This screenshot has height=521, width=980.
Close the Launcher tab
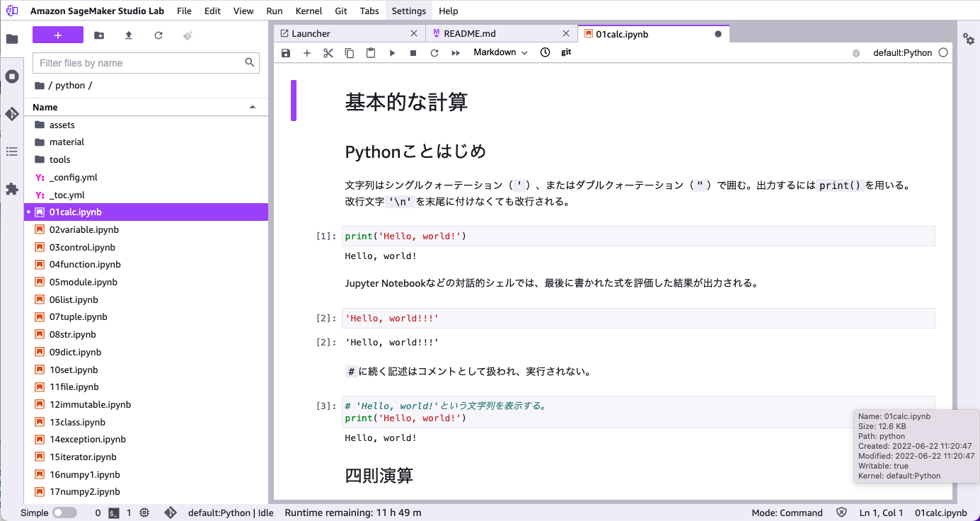[x=415, y=33]
